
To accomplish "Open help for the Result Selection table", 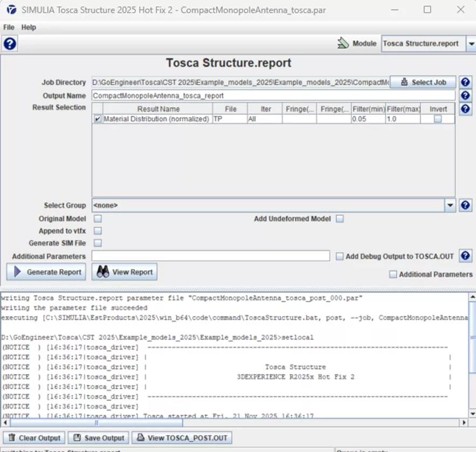I will coord(465,109).
